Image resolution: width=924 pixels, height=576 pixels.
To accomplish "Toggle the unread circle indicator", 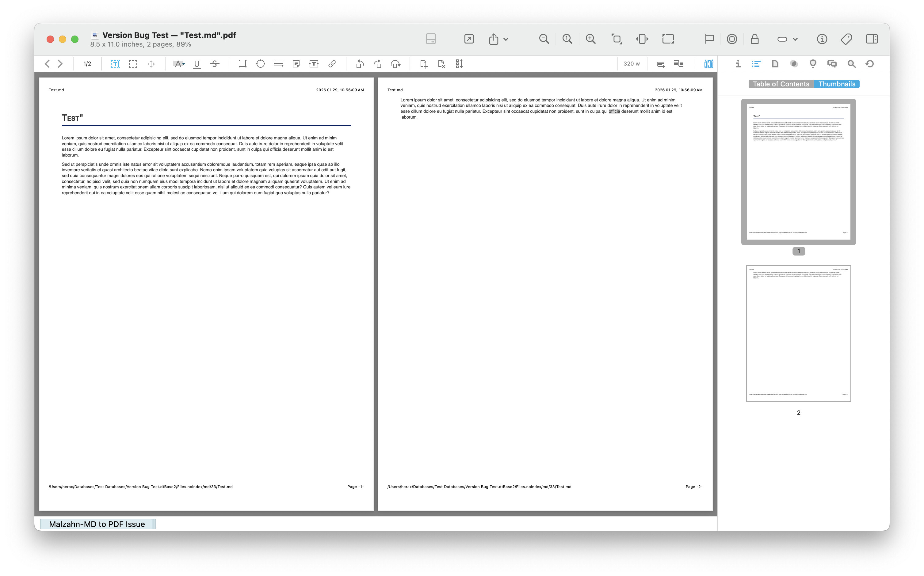I will click(x=731, y=39).
